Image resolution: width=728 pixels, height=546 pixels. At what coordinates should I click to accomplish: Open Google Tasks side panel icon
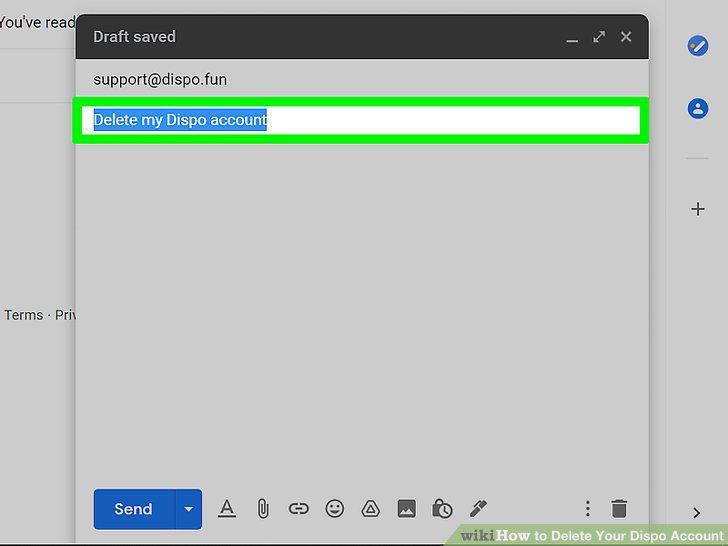coord(697,46)
